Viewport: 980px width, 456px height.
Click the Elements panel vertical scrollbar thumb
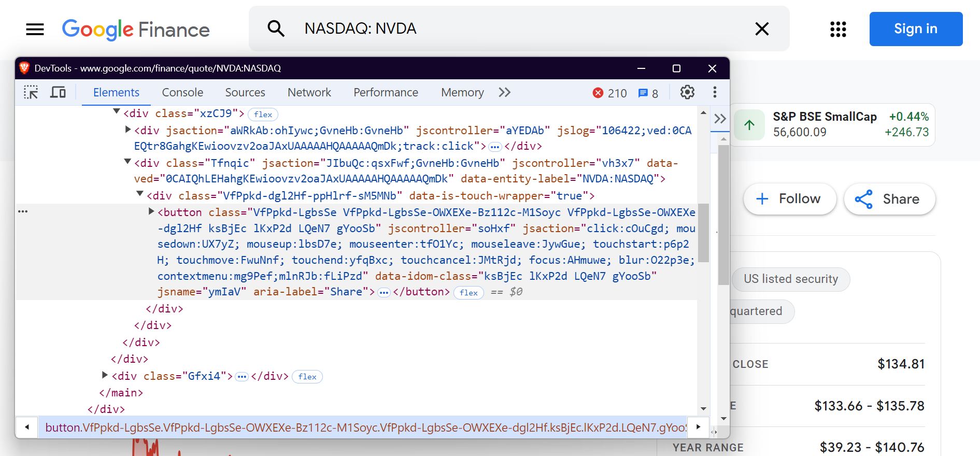point(703,233)
